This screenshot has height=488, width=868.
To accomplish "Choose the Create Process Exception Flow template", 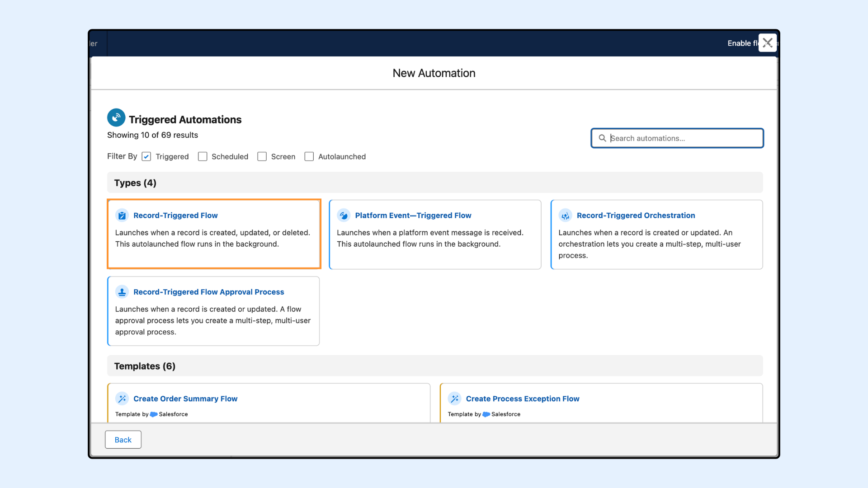I will (522, 399).
